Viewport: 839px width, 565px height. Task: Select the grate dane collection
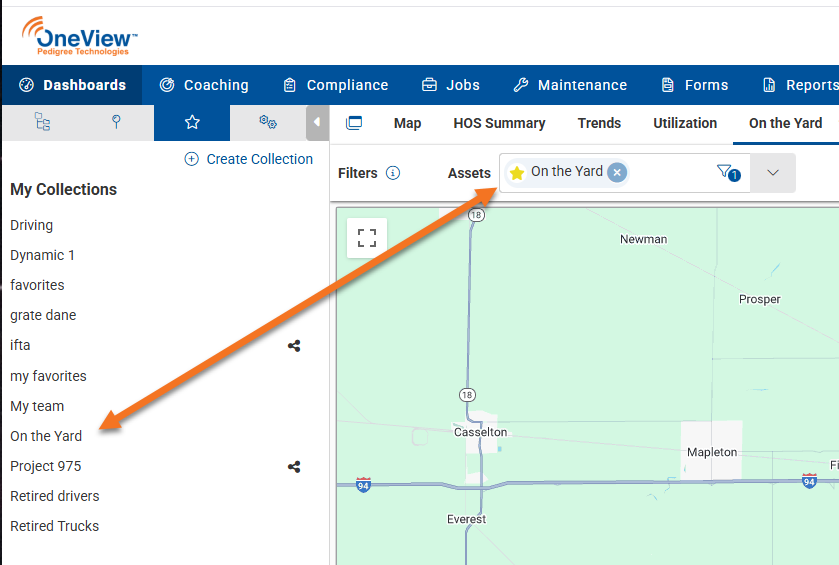pyautogui.click(x=43, y=315)
